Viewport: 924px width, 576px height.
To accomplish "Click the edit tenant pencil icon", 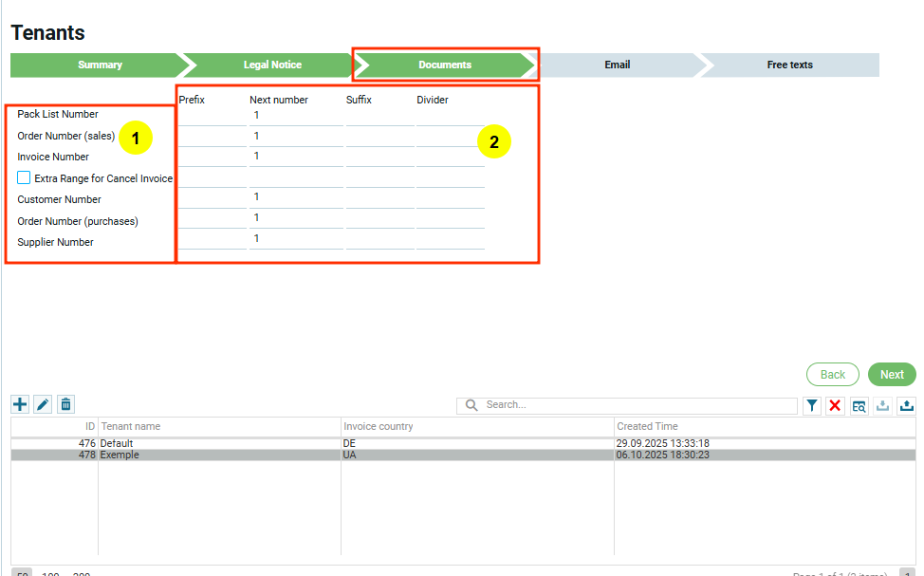I will [43, 404].
